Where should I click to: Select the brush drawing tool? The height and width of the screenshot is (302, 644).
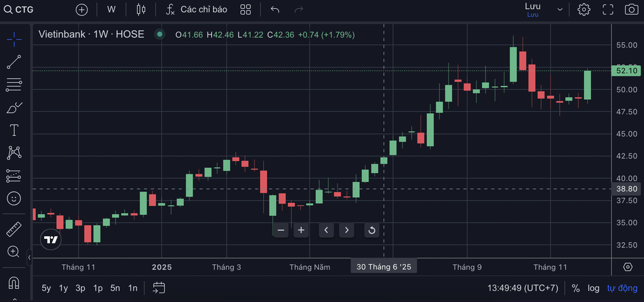[x=14, y=108]
